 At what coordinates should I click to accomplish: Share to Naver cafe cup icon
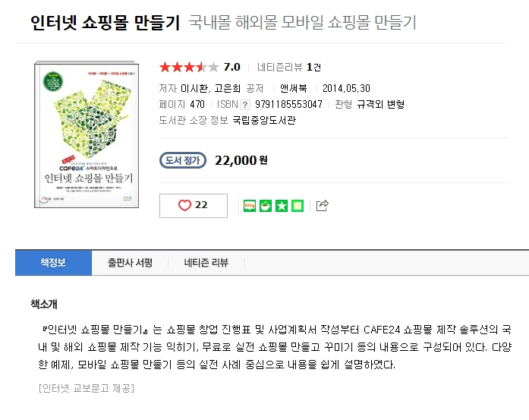266,205
